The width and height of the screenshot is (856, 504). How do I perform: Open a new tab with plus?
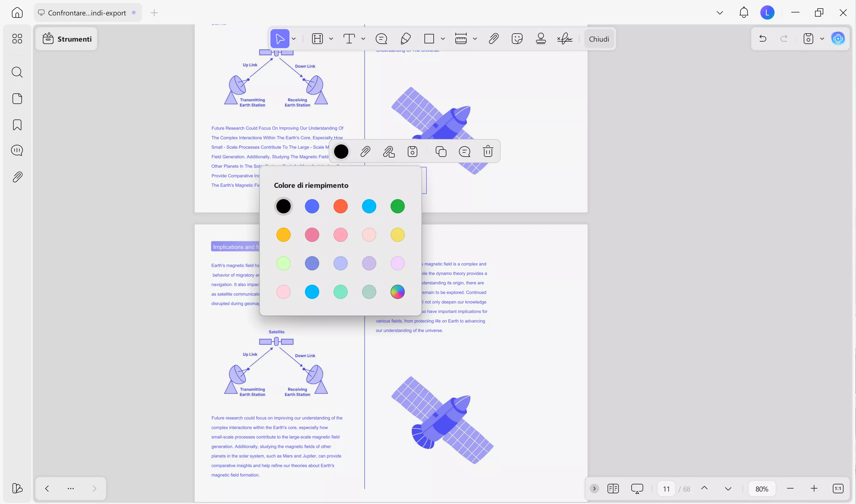tap(154, 13)
